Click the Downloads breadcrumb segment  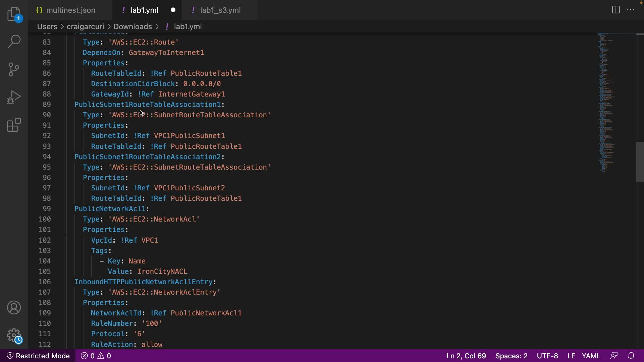[132, 26]
